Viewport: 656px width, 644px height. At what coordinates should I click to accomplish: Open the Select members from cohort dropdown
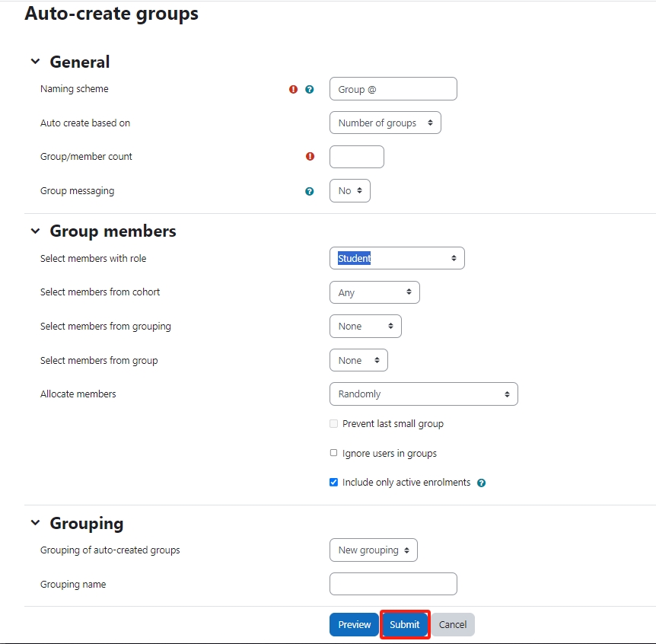click(374, 292)
